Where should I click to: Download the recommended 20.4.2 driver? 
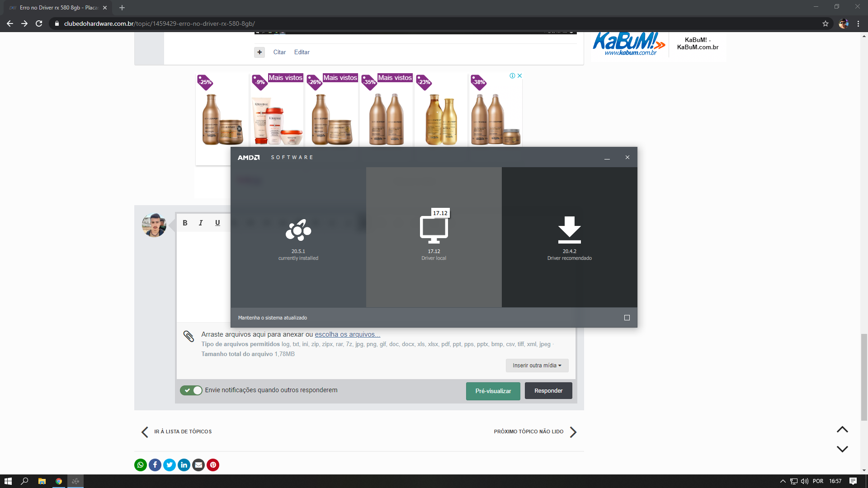click(x=569, y=230)
